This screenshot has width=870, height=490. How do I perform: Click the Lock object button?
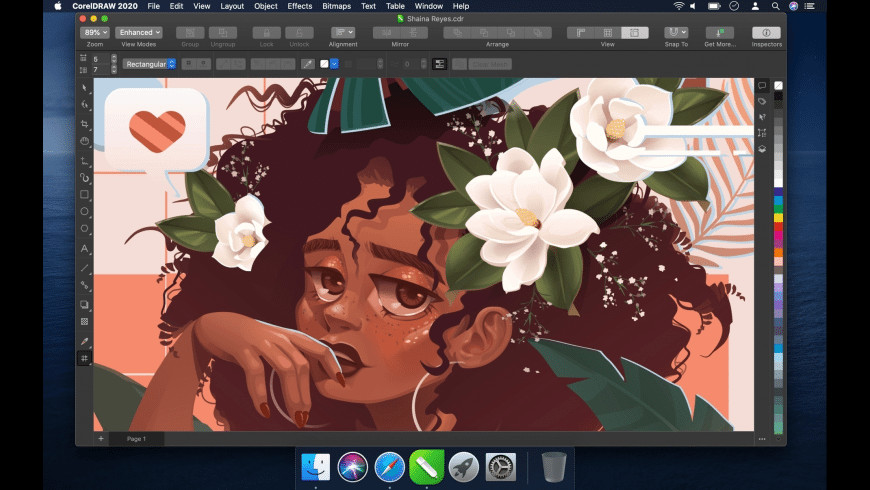coord(266,33)
